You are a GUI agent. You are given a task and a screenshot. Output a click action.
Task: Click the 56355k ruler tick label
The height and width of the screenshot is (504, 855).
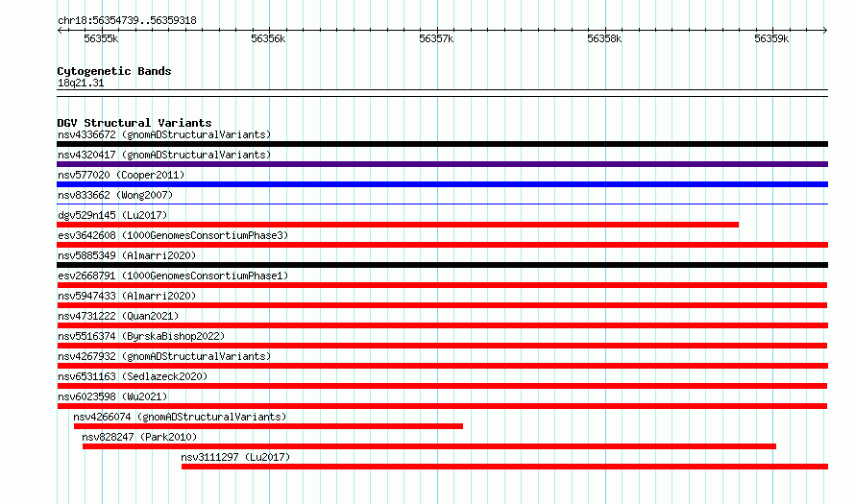coord(101,38)
